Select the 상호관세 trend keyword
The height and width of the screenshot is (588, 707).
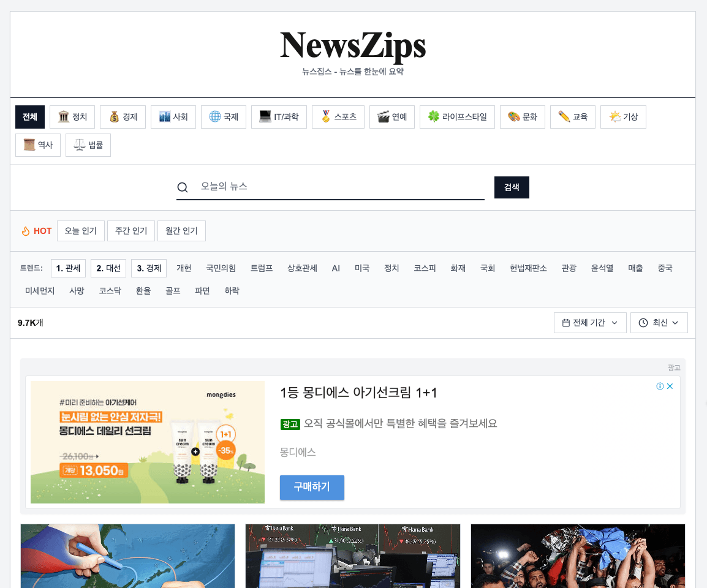point(302,268)
